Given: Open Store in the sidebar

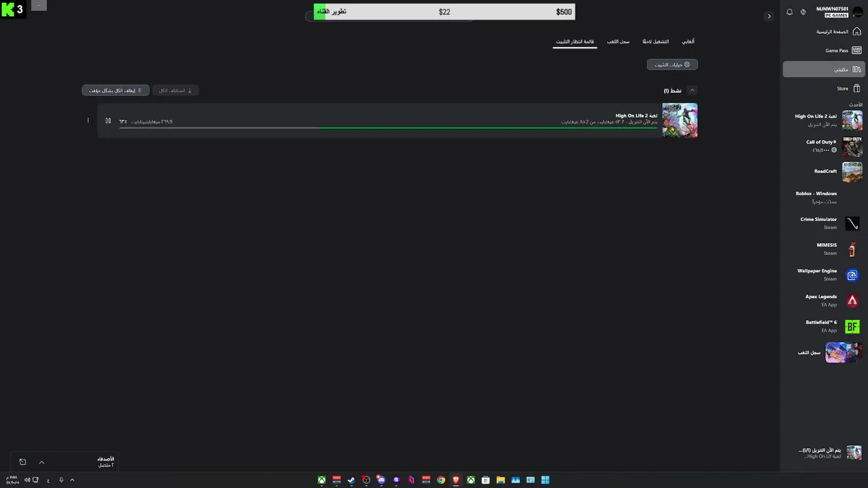Looking at the screenshot, I should point(823,88).
